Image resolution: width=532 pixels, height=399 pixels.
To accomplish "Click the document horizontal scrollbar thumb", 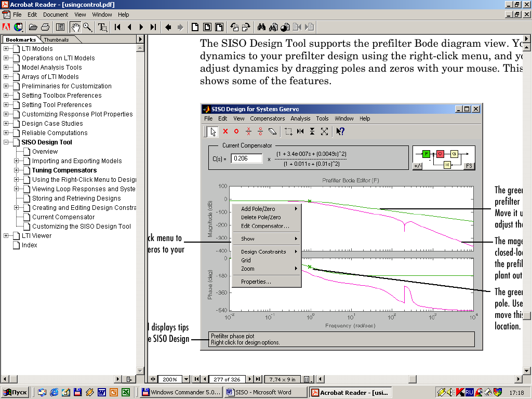I will click(x=412, y=379).
